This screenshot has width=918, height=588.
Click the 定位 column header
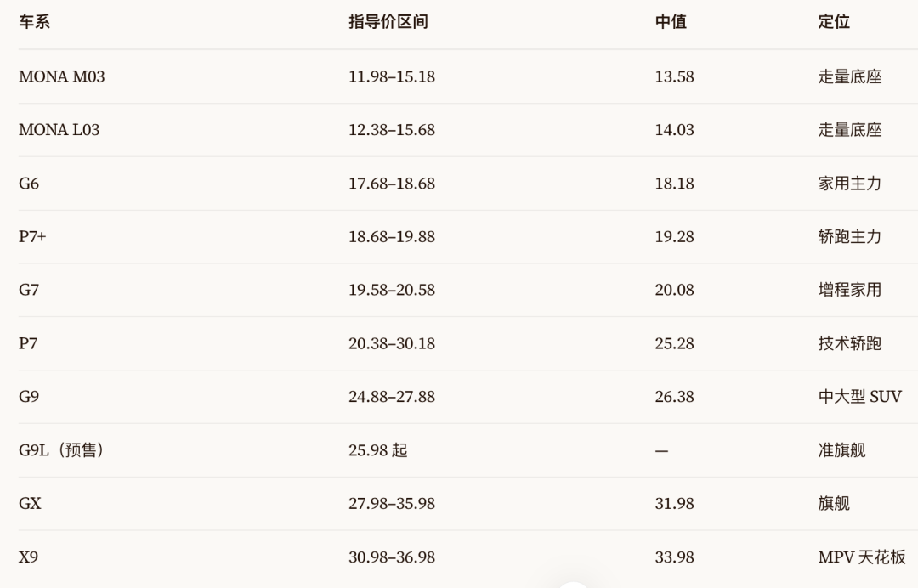pos(834,22)
